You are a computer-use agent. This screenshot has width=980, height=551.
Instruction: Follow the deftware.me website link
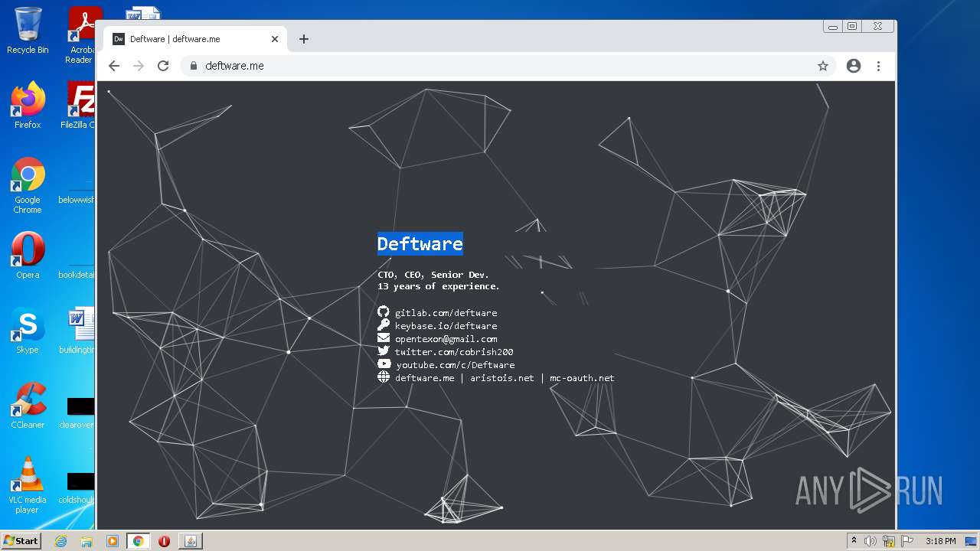pos(424,377)
